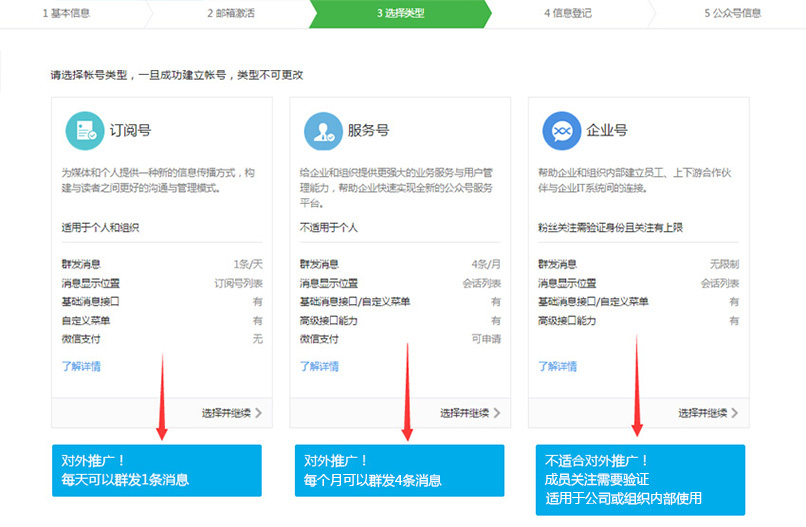Click the arrow beside 企业号 选择并继续
This screenshot has width=806, height=527.
(x=735, y=412)
